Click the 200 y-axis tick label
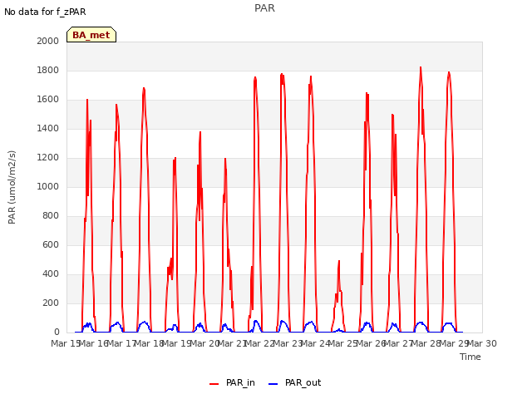 (51, 303)
